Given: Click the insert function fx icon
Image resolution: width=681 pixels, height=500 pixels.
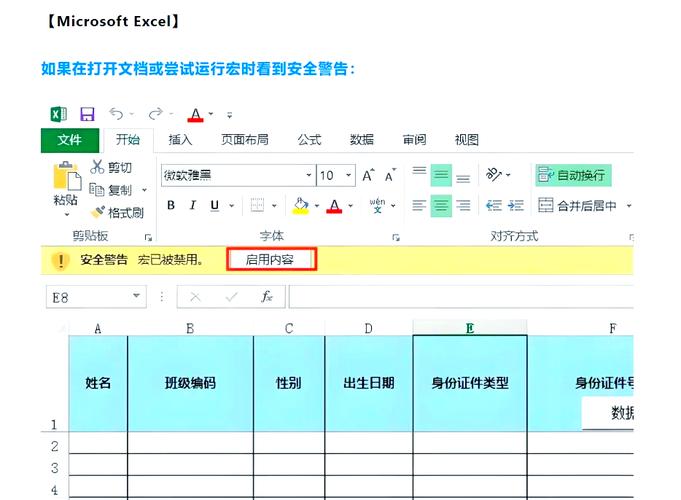Looking at the screenshot, I should [267, 297].
